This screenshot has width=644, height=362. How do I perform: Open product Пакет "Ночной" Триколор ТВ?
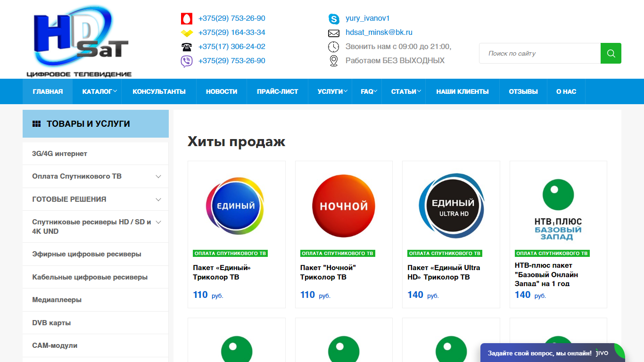coord(328,272)
